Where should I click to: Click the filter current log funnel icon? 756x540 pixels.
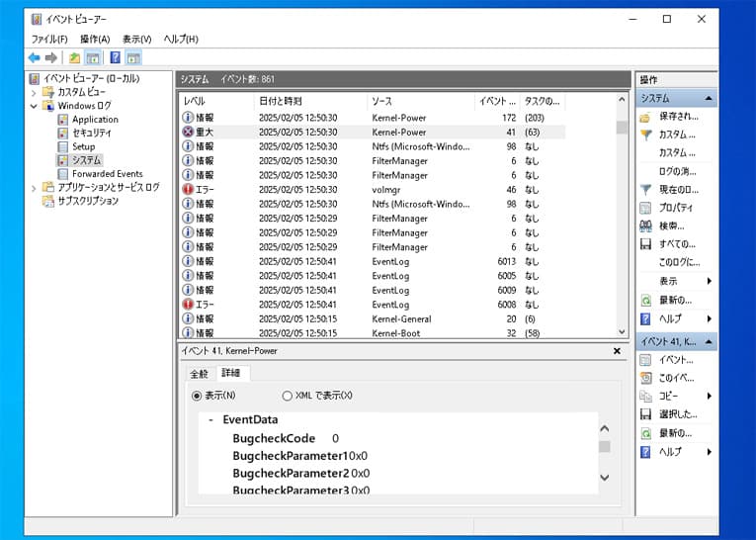(645, 189)
